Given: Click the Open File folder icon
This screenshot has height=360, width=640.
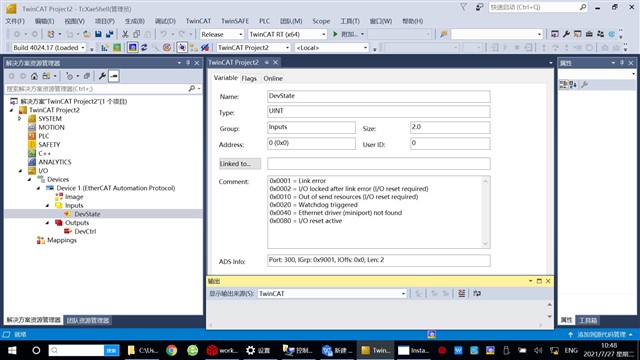Looking at the screenshot, I should (x=87, y=34).
